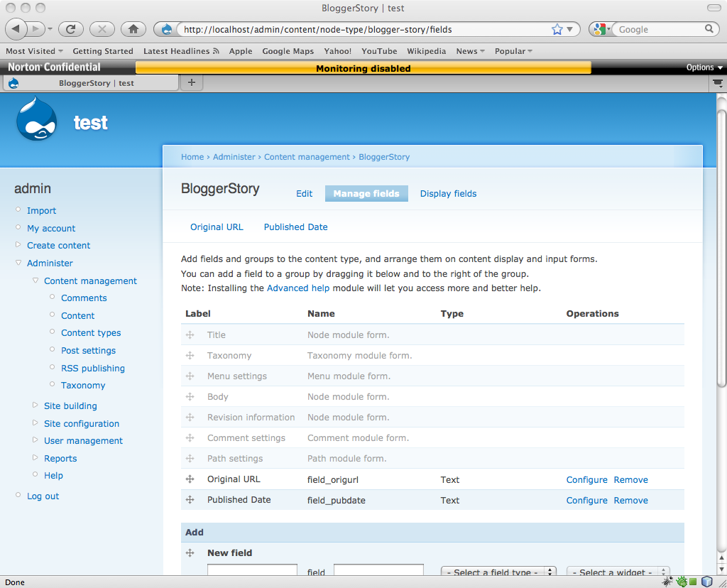Expand the Site configuration triangle
The width and height of the screenshot is (727, 588).
click(x=35, y=423)
